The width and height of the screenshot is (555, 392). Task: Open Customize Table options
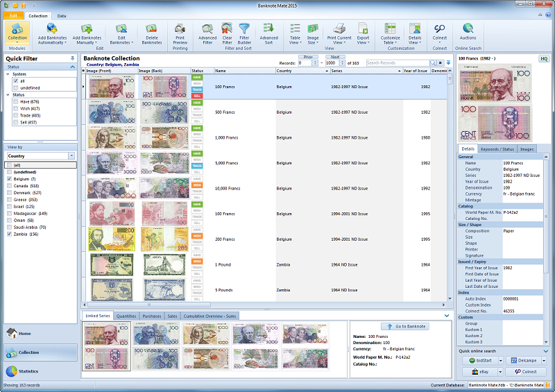pos(390,33)
